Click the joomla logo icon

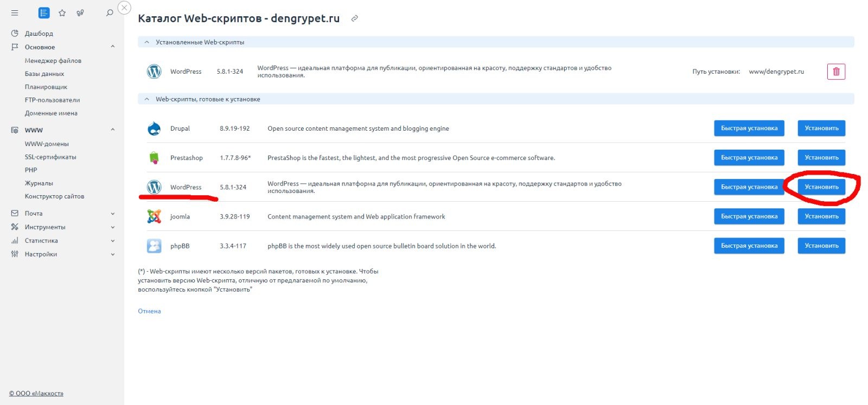point(154,216)
